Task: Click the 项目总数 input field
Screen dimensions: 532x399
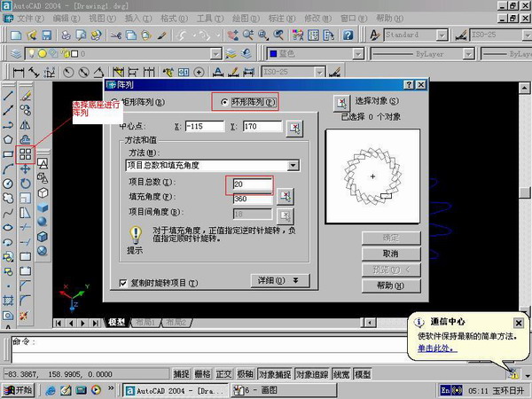Action: point(252,184)
